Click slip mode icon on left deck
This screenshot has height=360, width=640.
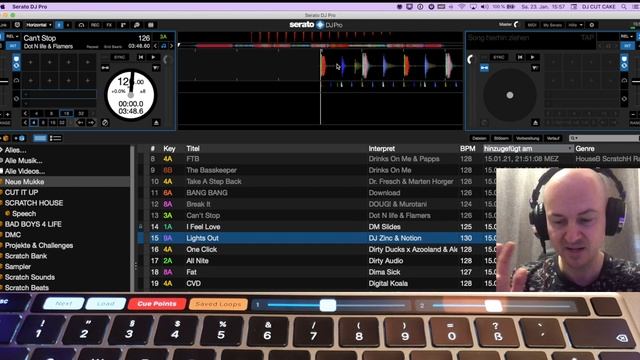point(105,122)
